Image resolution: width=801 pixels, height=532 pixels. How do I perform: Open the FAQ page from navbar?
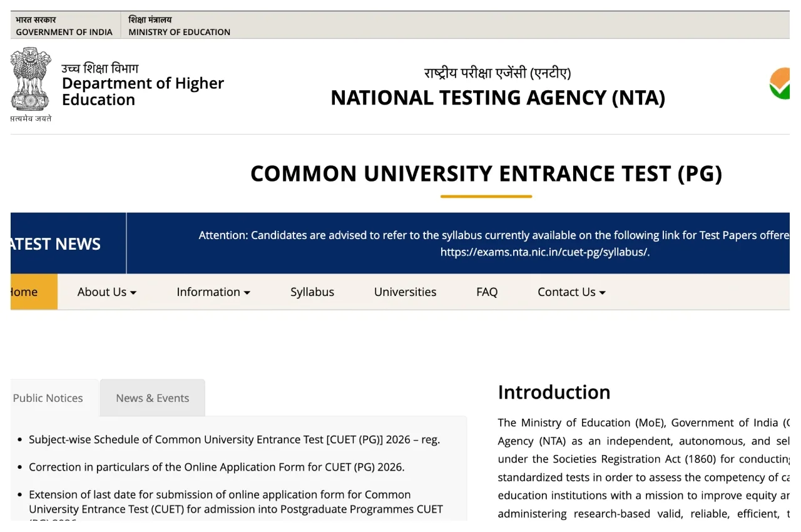486,292
